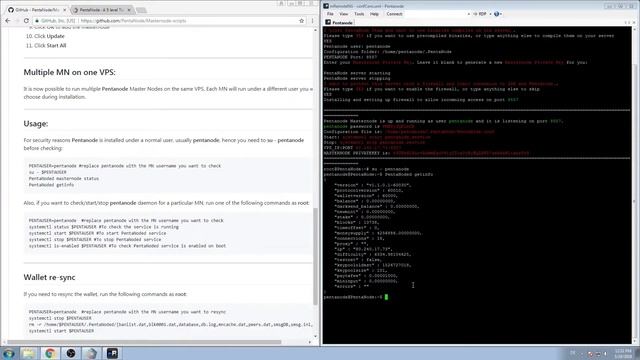The image size is (640, 360).
Task: Open the Help menu in the terminal window
Action: click(374, 14)
